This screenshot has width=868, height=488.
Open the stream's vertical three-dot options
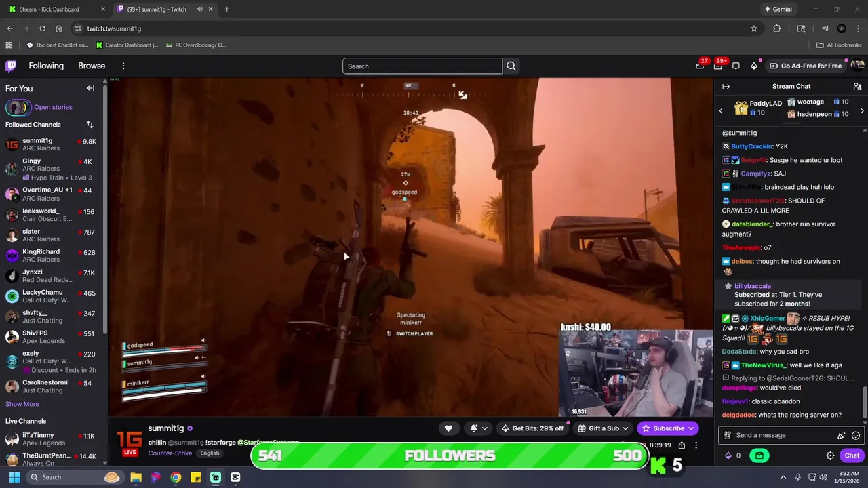[696, 445]
